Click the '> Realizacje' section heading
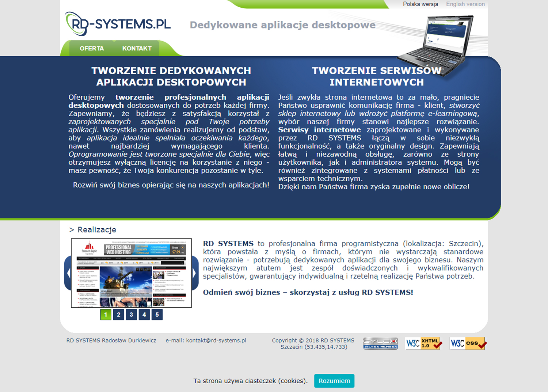The image size is (548, 392). coord(93,229)
